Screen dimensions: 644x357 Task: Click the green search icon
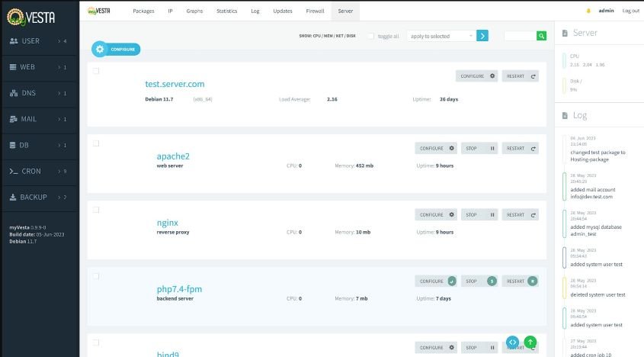tap(541, 36)
